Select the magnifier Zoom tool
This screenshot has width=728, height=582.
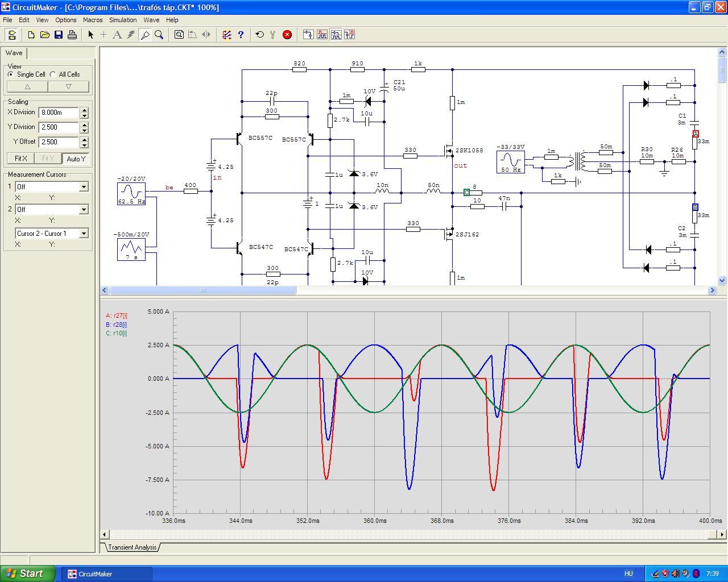(x=159, y=35)
